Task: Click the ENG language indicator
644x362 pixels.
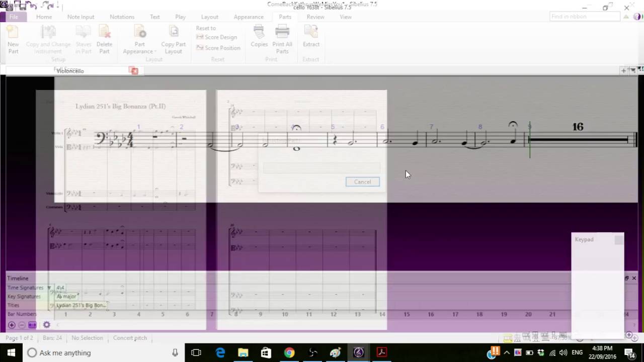Action: pos(577,352)
